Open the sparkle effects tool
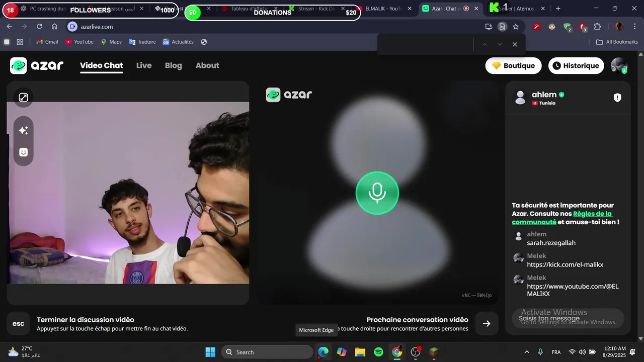Image resolution: width=644 pixels, height=362 pixels. (x=23, y=130)
